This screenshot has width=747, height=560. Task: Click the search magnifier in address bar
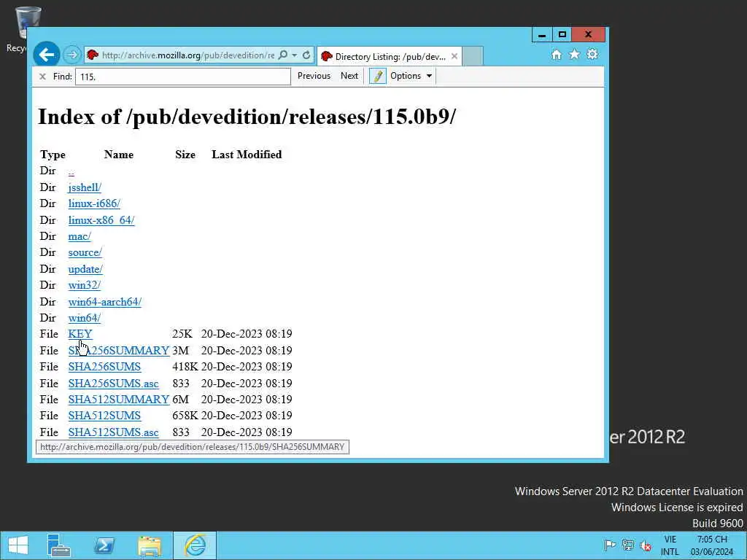coord(282,55)
